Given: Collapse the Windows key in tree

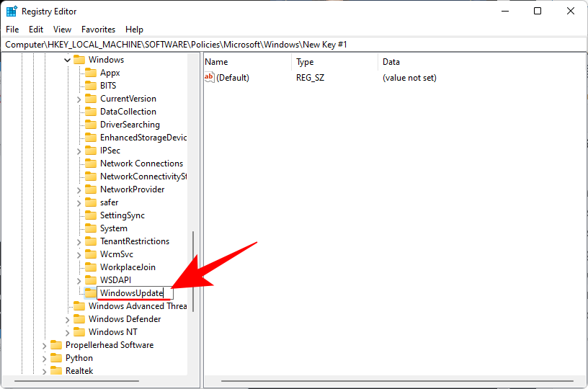Looking at the screenshot, I should coord(67,60).
